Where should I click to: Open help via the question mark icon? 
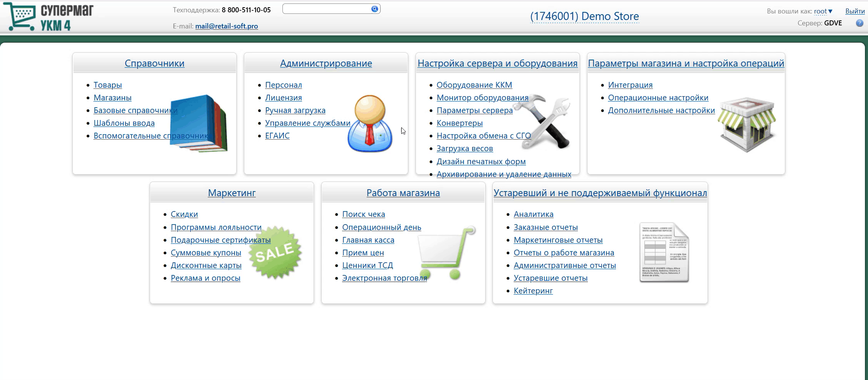[x=859, y=23]
